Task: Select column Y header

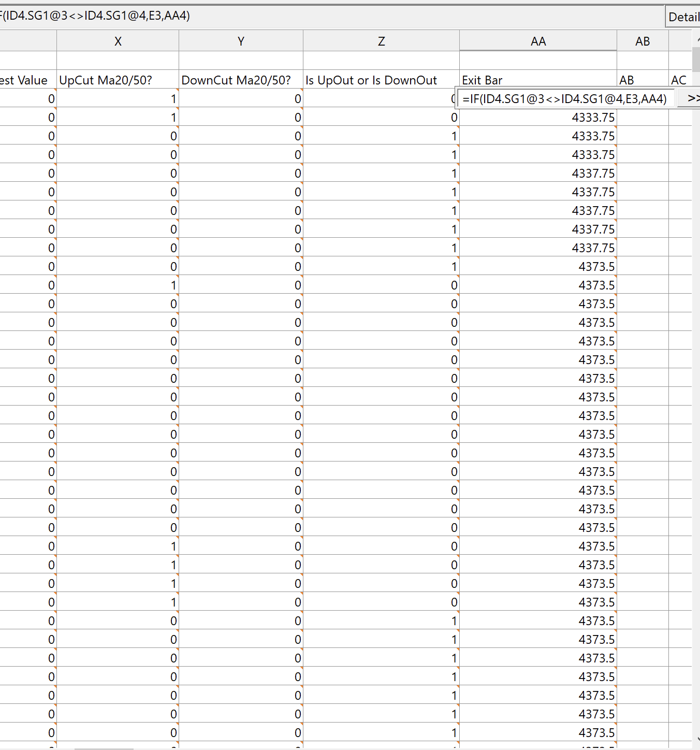Action: 241,41
